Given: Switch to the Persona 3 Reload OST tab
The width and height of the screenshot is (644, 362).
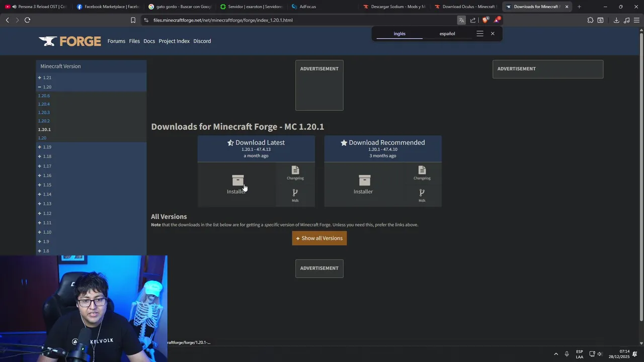Looking at the screenshot, I should coord(35,7).
